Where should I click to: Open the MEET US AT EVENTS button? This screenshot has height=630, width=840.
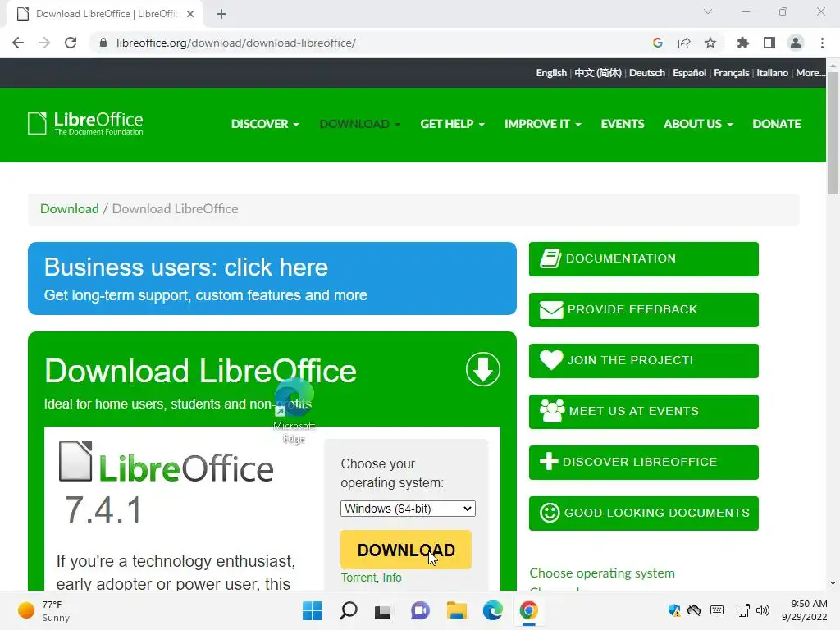[x=643, y=412]
